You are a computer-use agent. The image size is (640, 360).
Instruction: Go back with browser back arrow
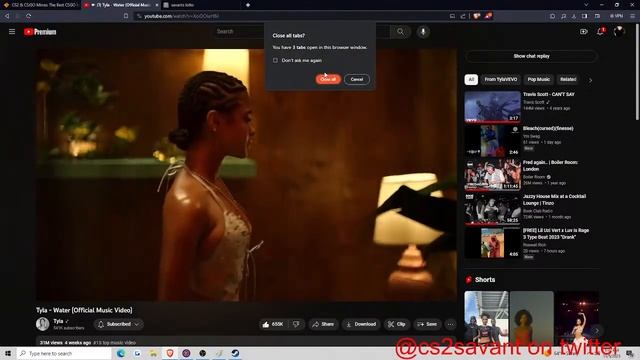click(x=7, y=16)
